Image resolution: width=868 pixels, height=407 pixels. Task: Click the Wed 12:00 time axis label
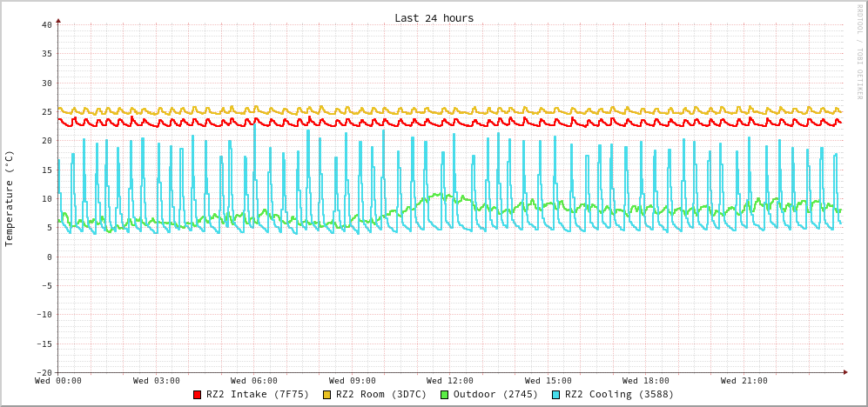pos(450,381)
